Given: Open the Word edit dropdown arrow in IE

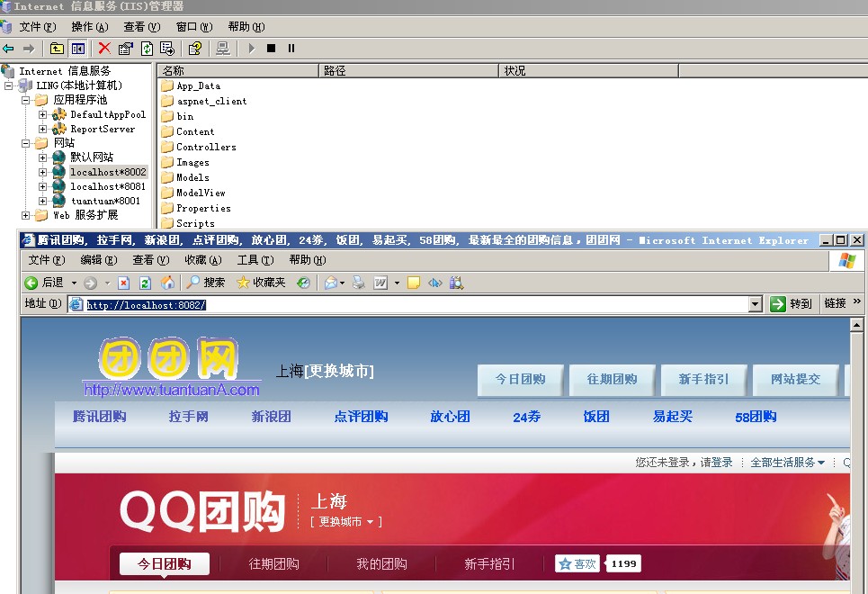Looking at the screenshot, I should 397,283.
